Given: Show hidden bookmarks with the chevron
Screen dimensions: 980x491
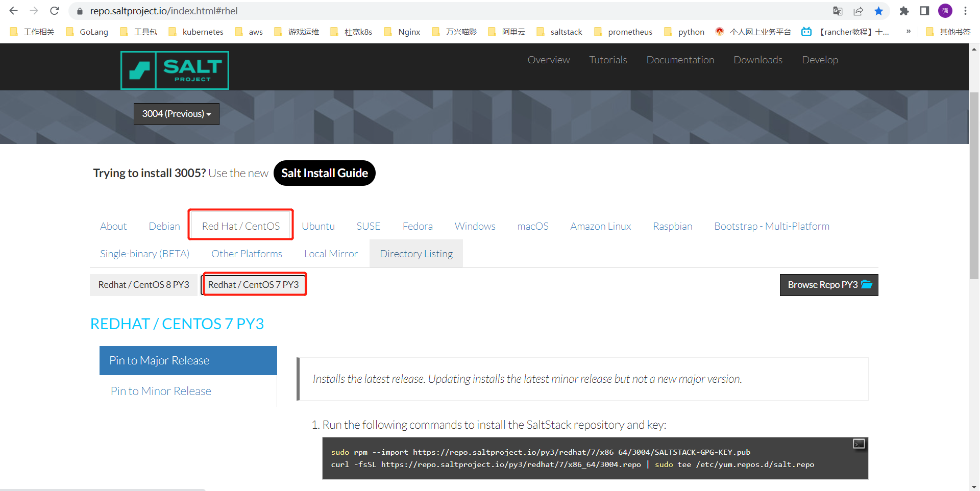Looking at the screenshot, I should [x=909, y=32].
